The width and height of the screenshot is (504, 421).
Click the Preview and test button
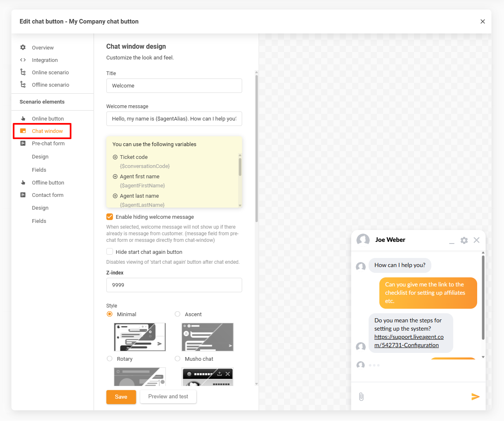[x=168, y=397]
